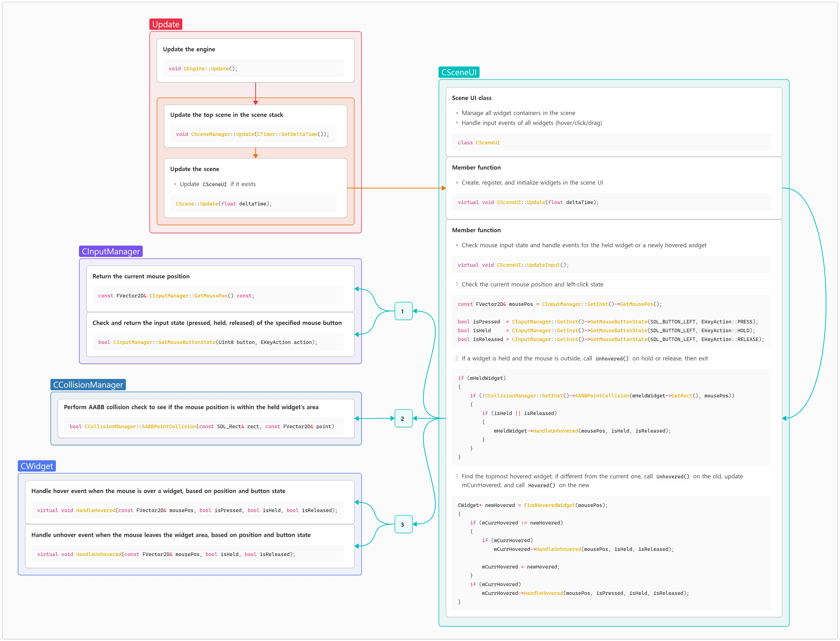Screen dimensions: 840x641
Task: Click the 'Scene UI class' heading
Action: tap(471, 98)
